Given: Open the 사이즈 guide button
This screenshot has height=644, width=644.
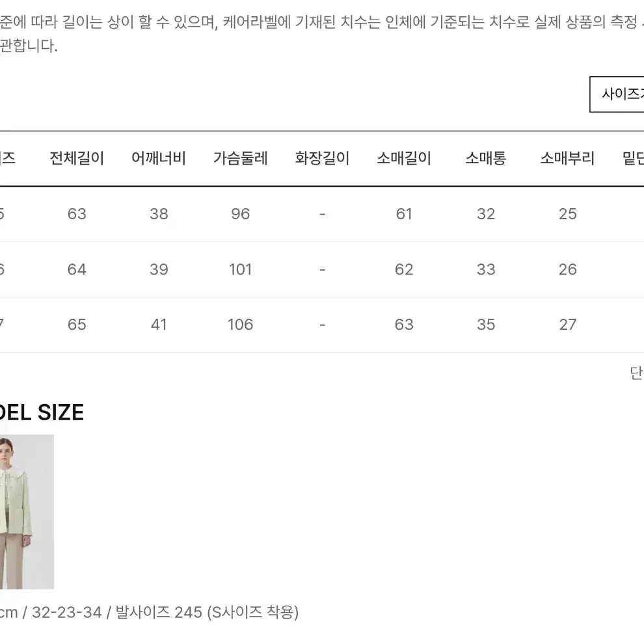Looking at the screenshot, I should point(617,94).
